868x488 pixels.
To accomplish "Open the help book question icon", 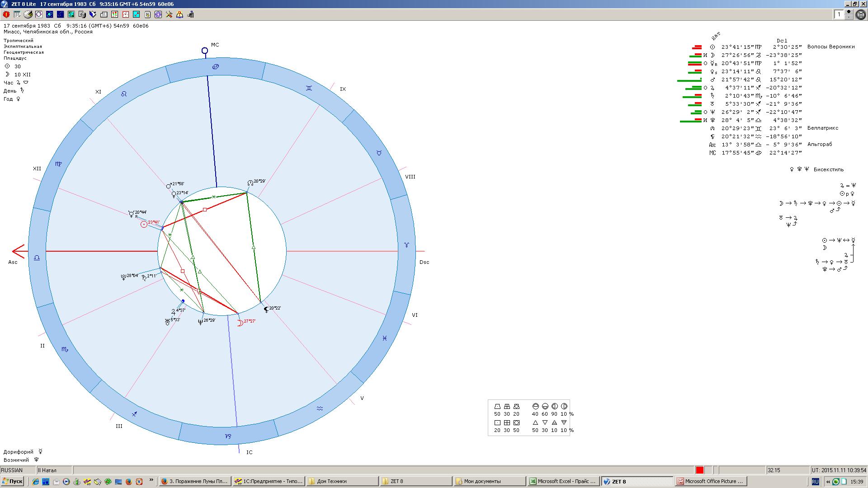I will 180,14.
